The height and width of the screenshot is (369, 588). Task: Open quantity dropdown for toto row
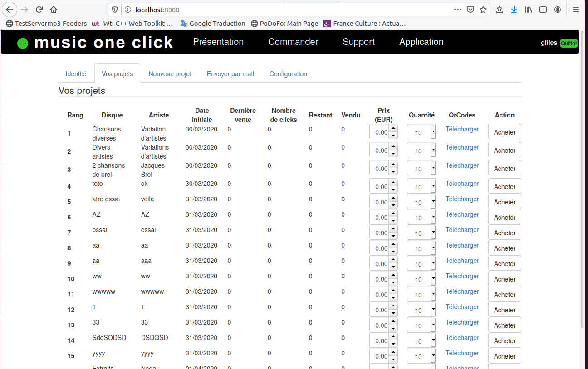tap(421, 187)
